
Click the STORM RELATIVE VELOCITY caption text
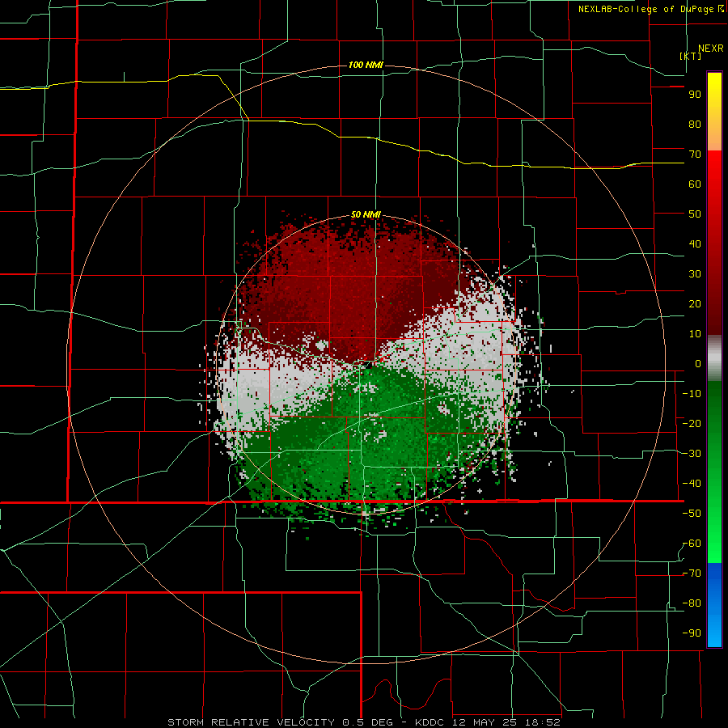pyautogui.click(x=251, y=722)
